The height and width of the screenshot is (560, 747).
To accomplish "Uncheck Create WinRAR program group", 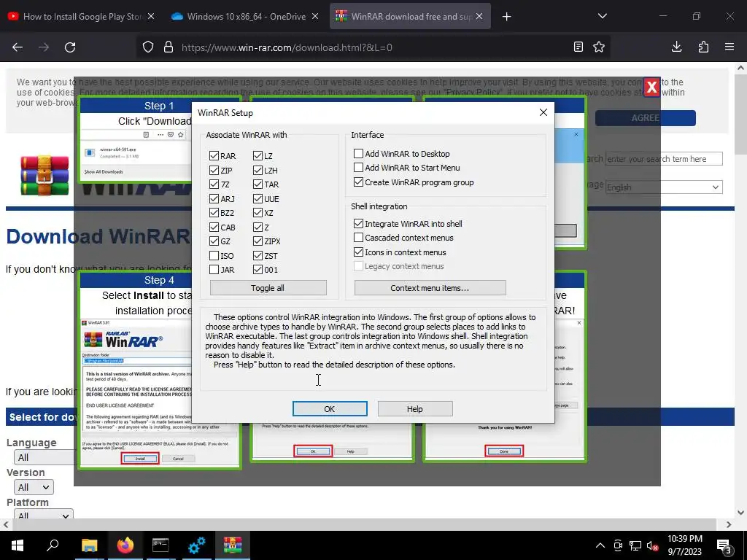I will click(x=358, y=182).
